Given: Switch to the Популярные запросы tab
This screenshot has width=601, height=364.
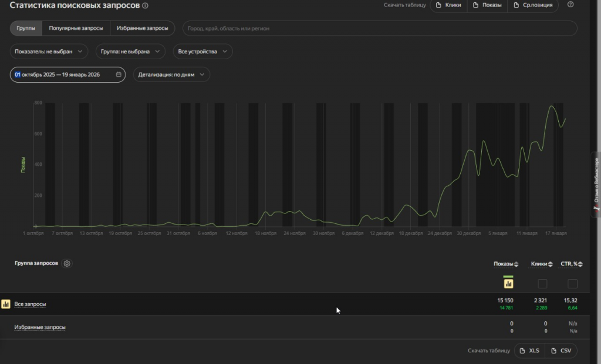Looking at the screenshot, I should (x=76, y=28).
